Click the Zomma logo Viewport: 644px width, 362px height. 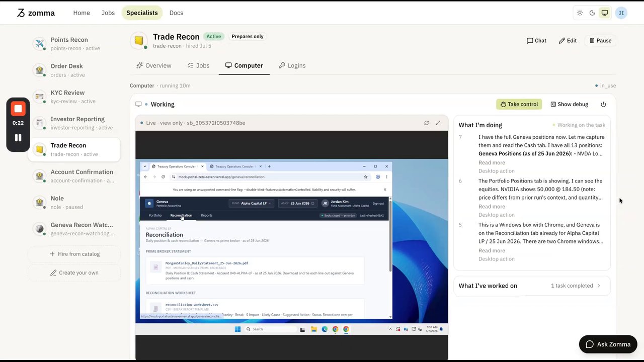[x=36, y=13]
